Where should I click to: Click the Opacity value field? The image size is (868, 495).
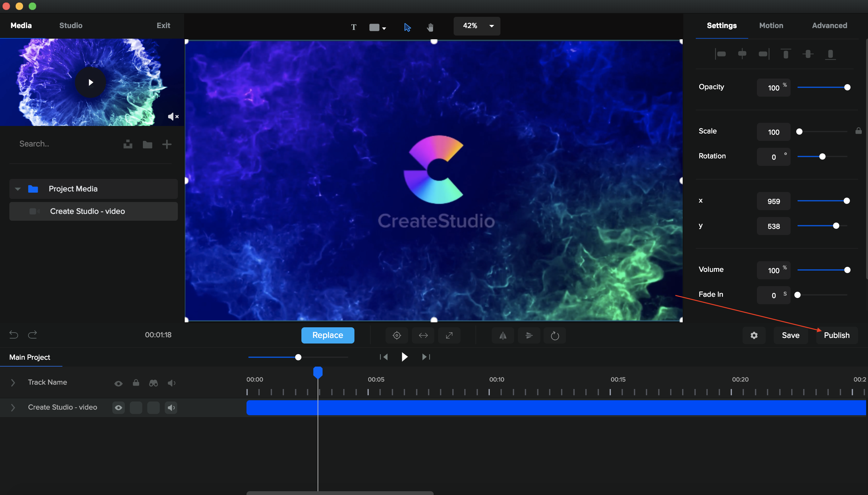(773, 88)
